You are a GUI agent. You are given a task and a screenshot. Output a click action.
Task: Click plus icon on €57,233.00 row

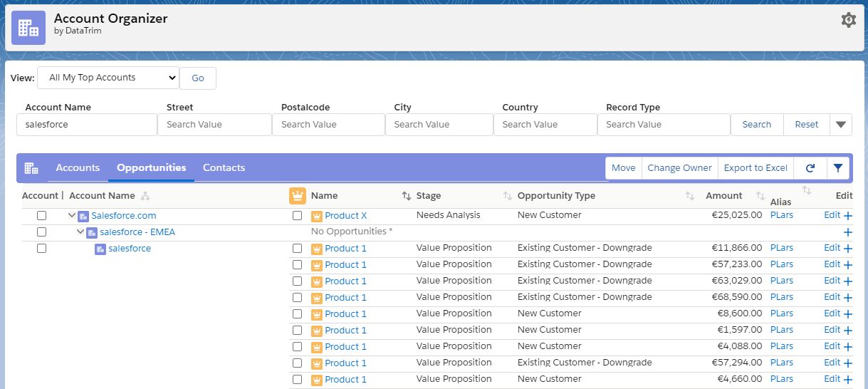coord(847,265)
